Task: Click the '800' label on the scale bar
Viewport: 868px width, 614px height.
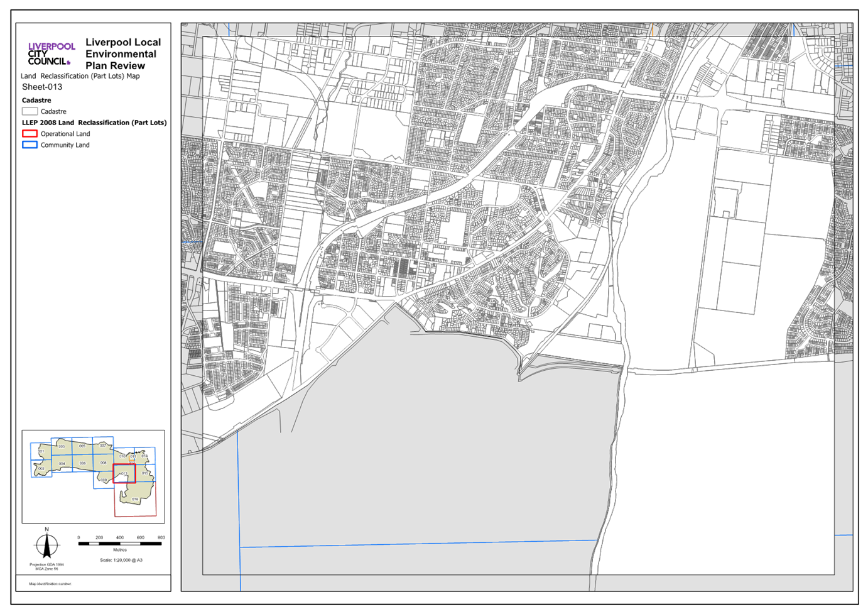Action: tap(161, 537)
